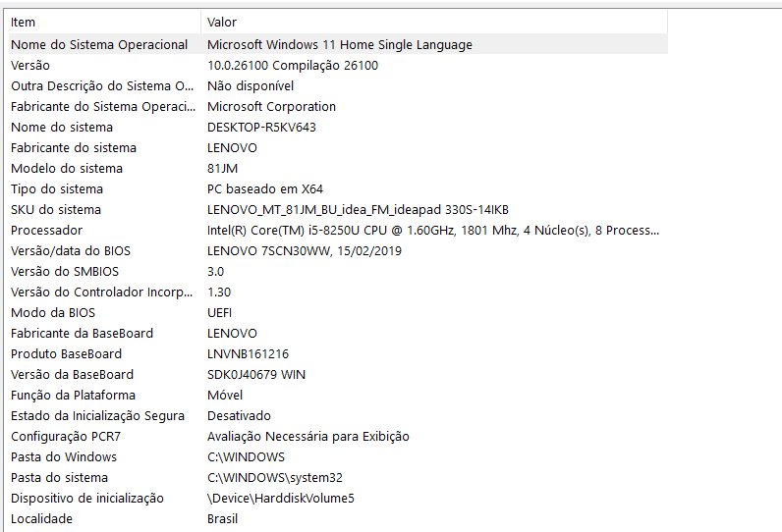
Task: Click the 'Brasil' value
Action: [x=222, y=519]
